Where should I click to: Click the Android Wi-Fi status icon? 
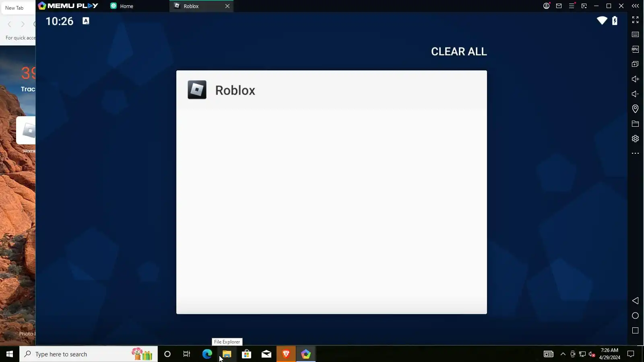click(602, 21)
